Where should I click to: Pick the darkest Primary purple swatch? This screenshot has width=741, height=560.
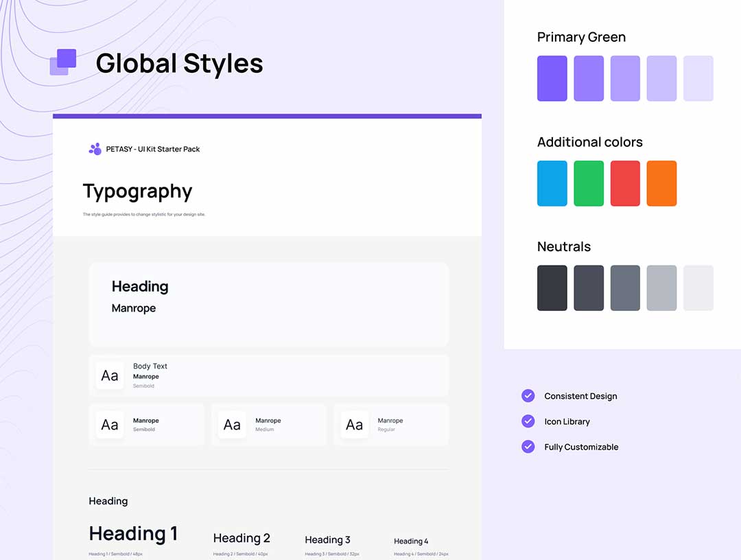click(x=552, y=78)
